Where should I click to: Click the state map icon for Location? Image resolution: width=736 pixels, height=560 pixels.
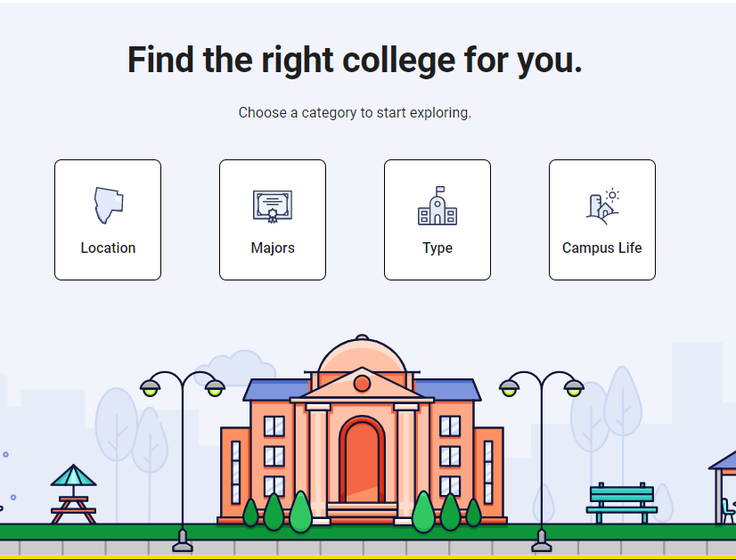(109, 206)
